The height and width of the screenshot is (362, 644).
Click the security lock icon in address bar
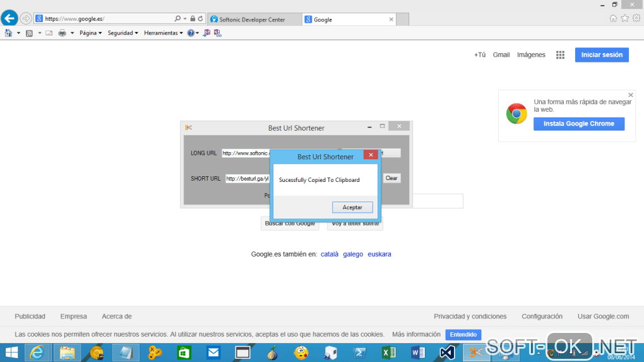(193, 18)
